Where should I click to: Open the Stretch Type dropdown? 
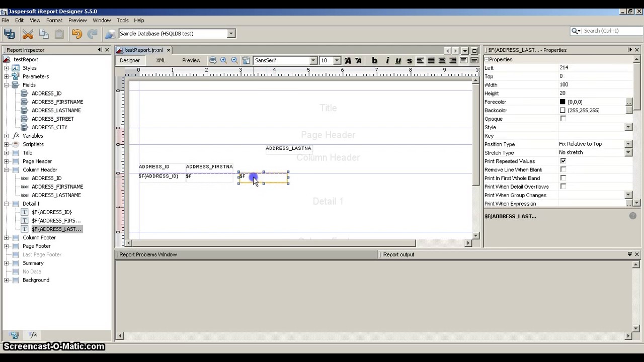pos(628,152)
